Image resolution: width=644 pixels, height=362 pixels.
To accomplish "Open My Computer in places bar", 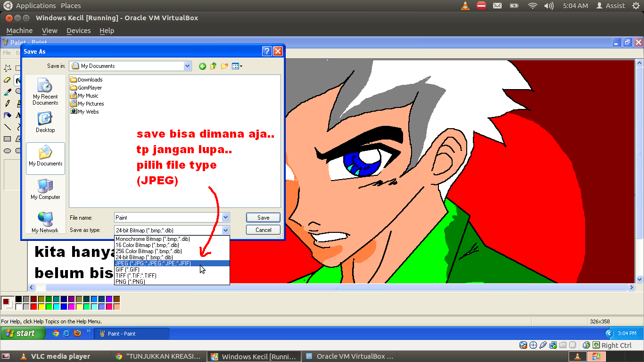I will 45,189.
